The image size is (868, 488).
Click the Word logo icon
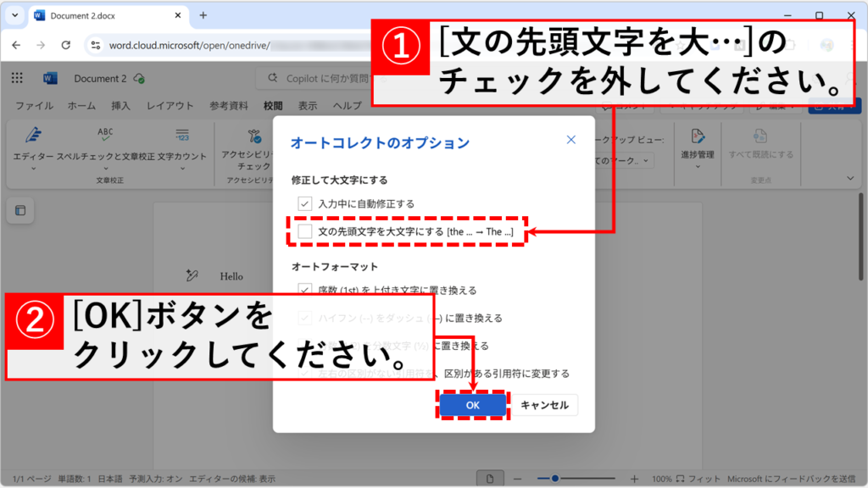pyautogui.click(x=50, y=78)
